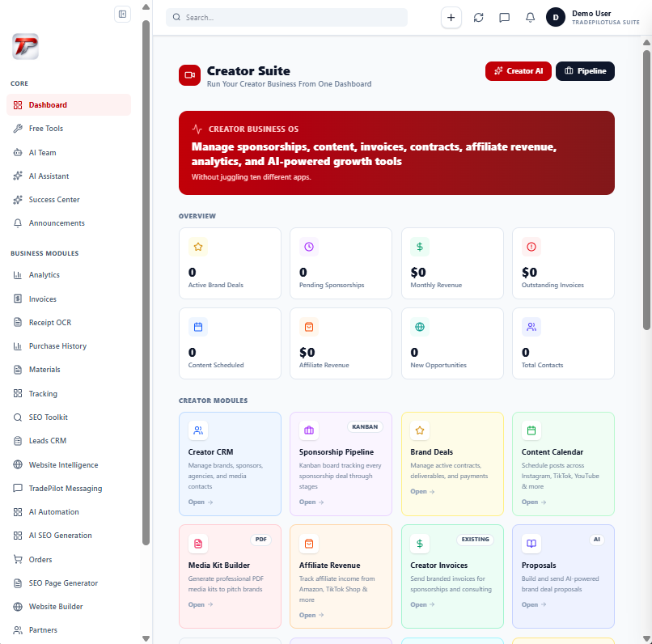Open Website Intelligence in the sidebar
652x644 pixels.
coord(69,465)
